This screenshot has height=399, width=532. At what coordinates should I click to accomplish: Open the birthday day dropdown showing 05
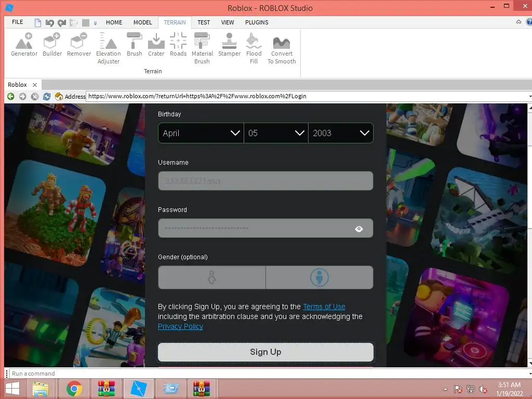coord(276,133)
